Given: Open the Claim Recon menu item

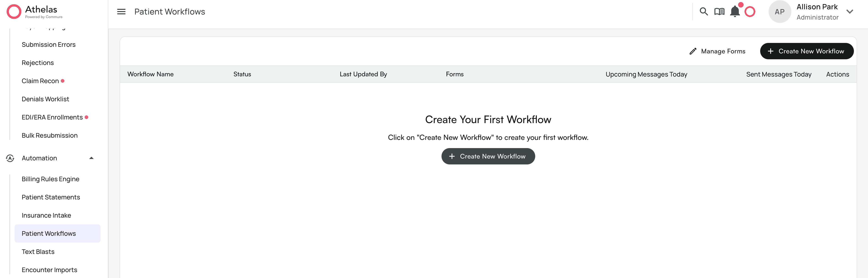Looking at the screenshot, I should pos(40,81).
